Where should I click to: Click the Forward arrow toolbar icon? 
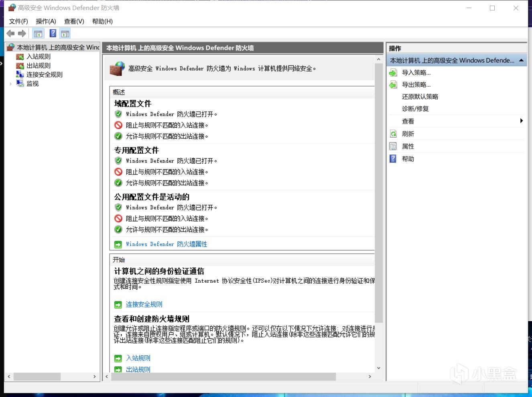pyautogui.click(x=22, y=33)
